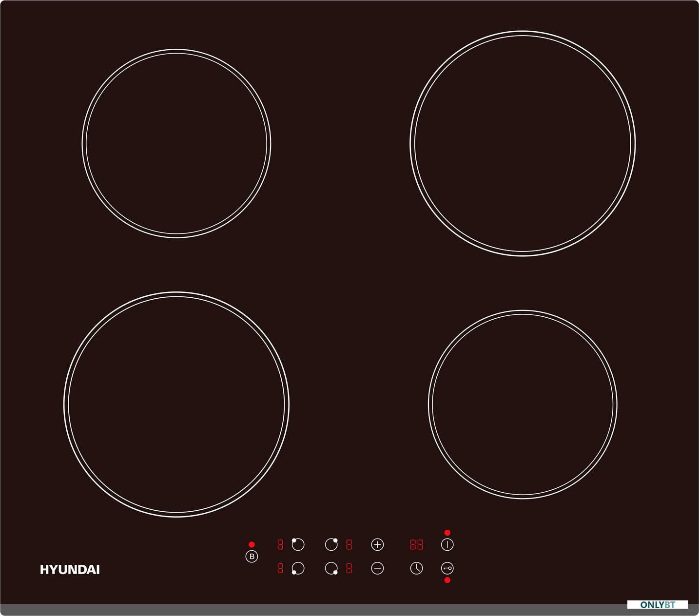Image resolution: width=699 pixels, height=616 pixels.
Task: Click the red indicator below the lock button
Action: (447, 580)
